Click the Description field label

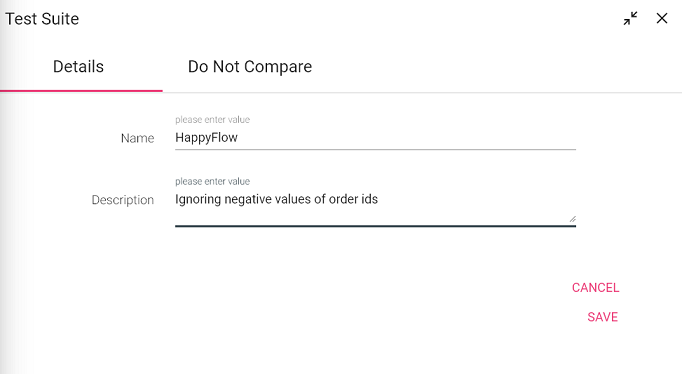coord(123,200)
